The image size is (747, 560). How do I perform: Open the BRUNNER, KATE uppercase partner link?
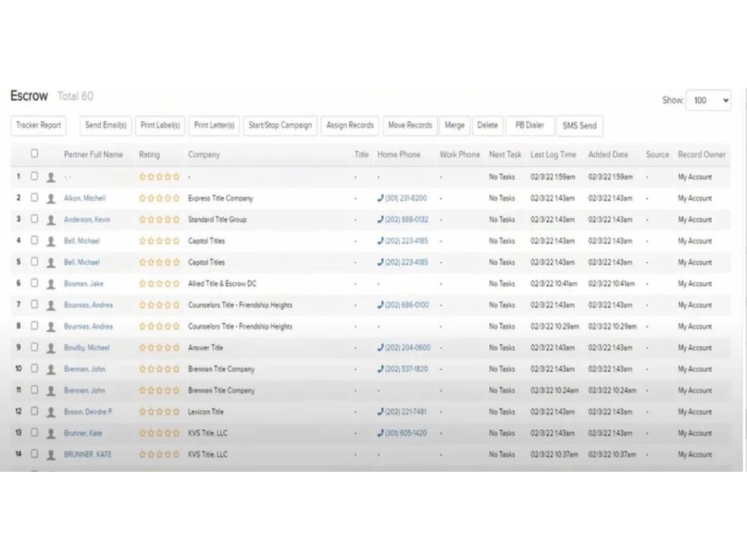87,455
